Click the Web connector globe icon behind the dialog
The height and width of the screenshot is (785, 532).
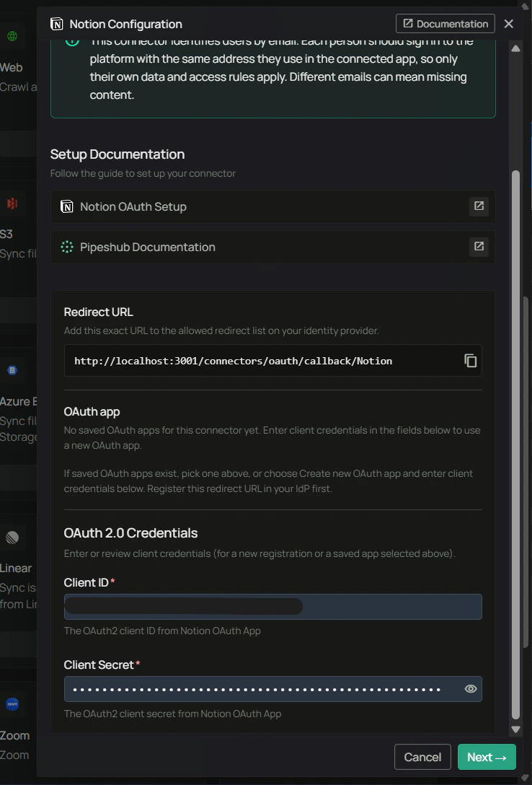point(12,36)
